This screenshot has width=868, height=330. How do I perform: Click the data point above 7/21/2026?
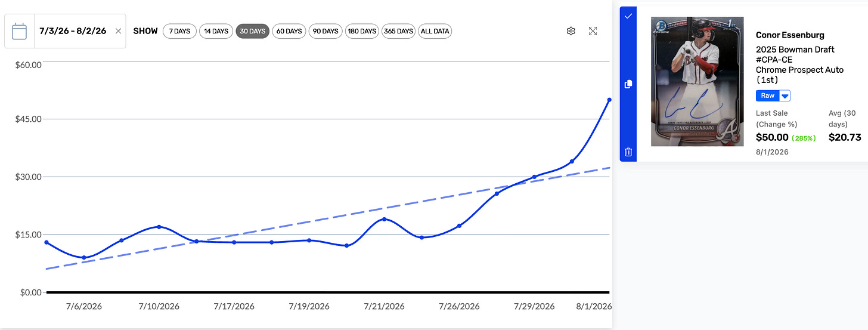click(x=384, y=219)
